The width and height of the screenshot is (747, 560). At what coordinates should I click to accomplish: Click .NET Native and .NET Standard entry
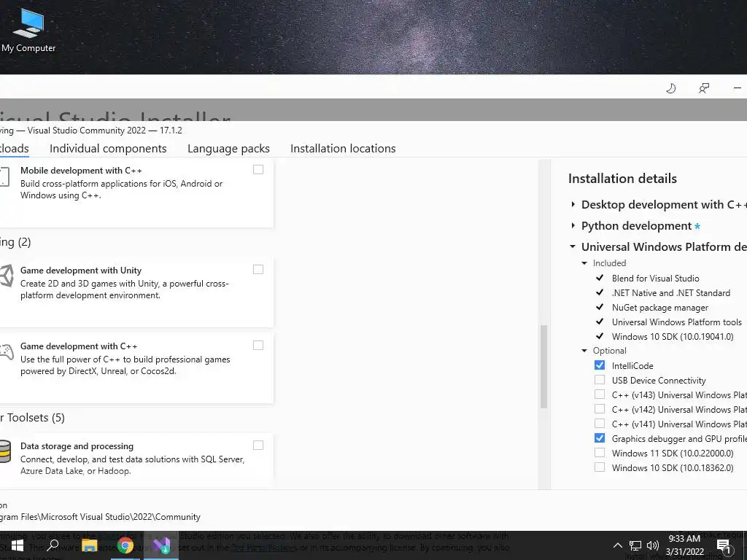pyautogui.click(x=671, y=293)
